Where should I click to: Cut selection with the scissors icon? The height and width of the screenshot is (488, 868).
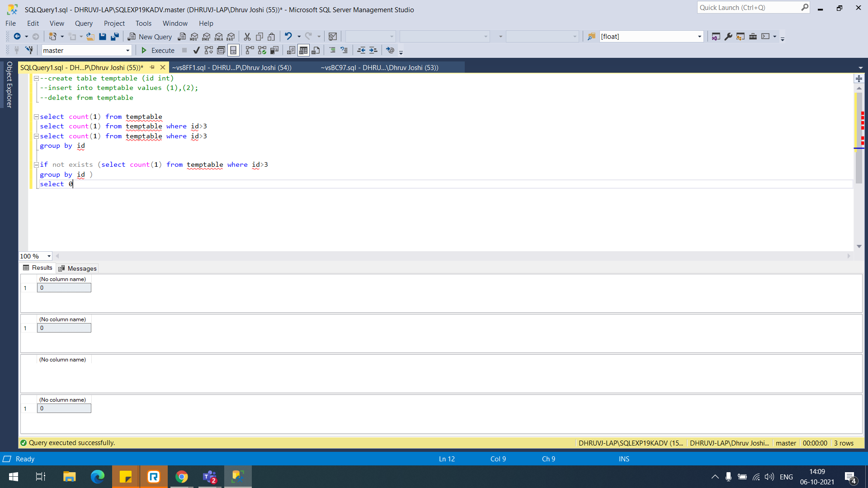pyautogui.click(x=247, y=37)
